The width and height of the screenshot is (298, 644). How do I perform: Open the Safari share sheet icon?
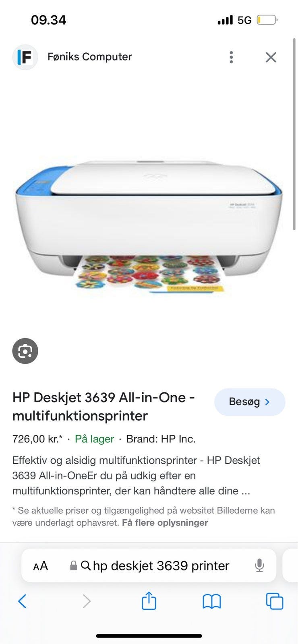click(149, 601)
